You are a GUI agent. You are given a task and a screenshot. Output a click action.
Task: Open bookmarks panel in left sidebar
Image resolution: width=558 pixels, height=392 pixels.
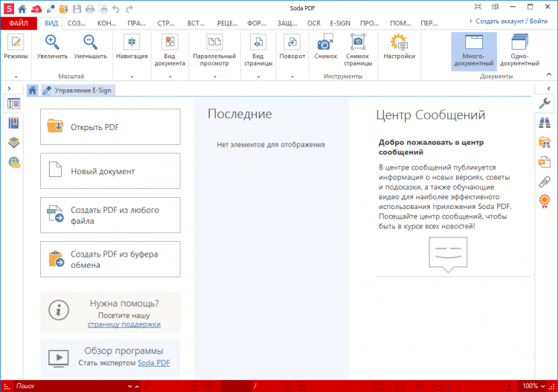tap(14, 123)
